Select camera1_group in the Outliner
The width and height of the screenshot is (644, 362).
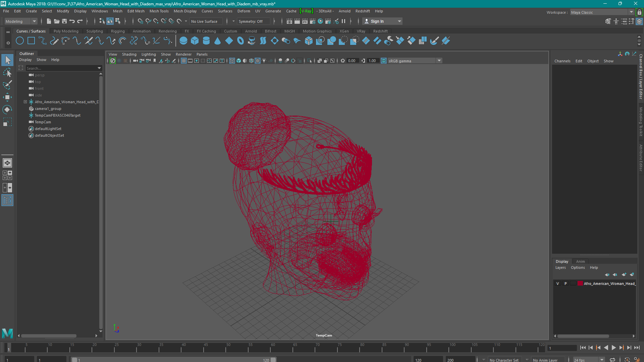coord(48,109)
